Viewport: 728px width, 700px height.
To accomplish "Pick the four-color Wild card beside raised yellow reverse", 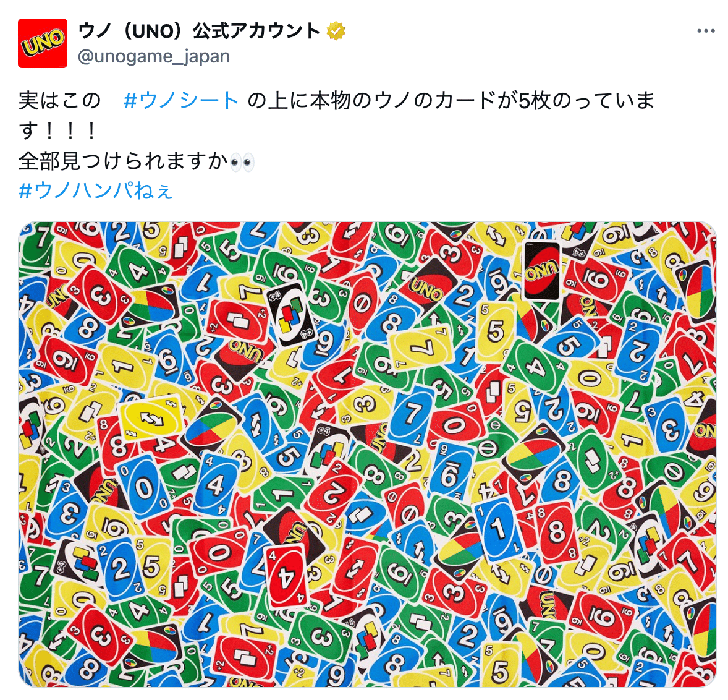I will click(x=213, y=427).
